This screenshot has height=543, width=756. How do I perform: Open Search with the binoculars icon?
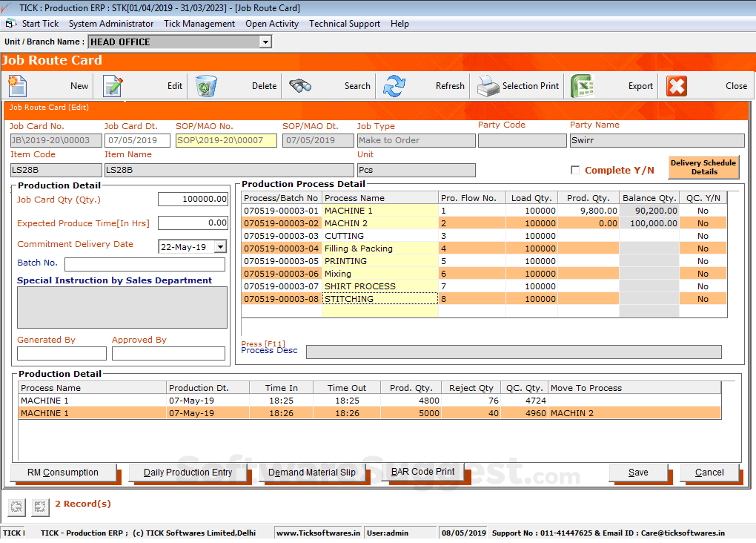299,85
